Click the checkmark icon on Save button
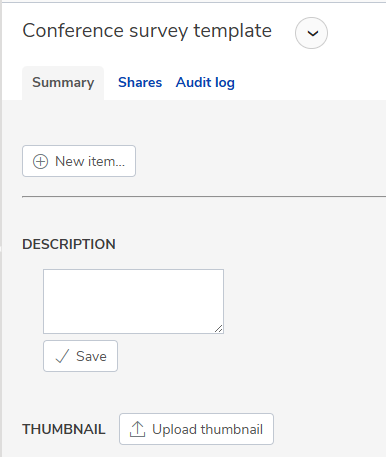386x457 pixels. [62, 356]
